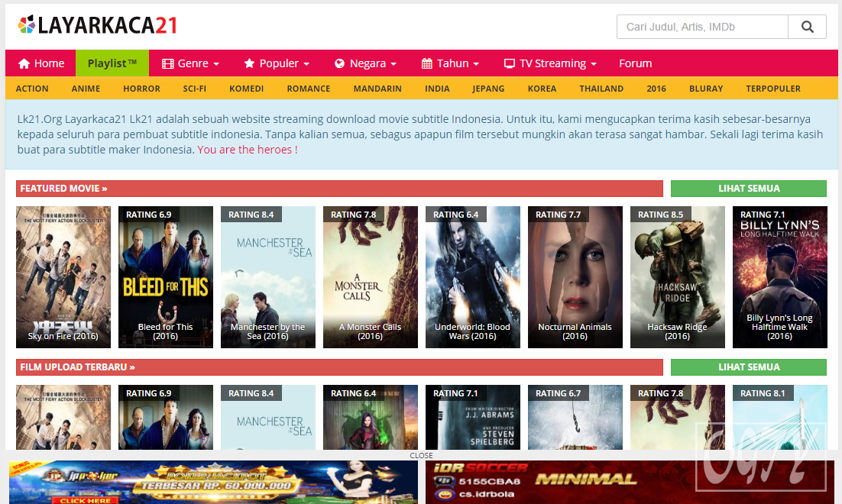Click LIHAT SEMUA for Featured Movie
842x504 pixels.
pos(749,189)
